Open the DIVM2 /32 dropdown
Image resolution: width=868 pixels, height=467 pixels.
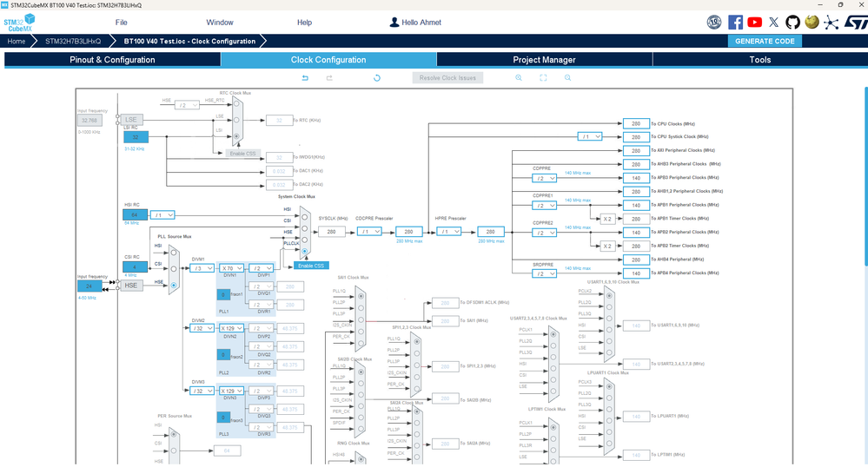pos(202,328)
